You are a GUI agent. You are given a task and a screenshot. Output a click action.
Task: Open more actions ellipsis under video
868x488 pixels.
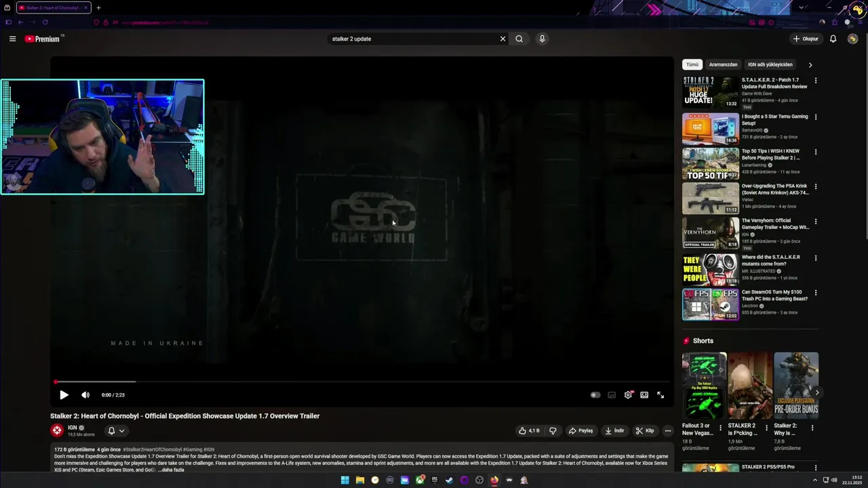(x=668, y=430)
